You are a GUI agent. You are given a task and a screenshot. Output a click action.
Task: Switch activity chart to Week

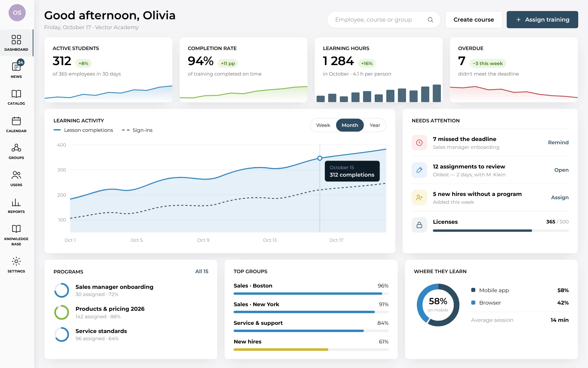pos(323,125)
